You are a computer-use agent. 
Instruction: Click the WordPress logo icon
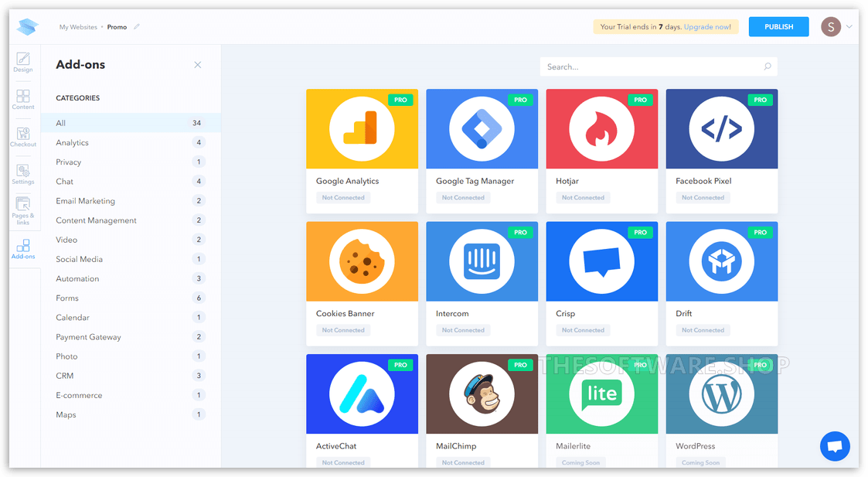click(722, 394)
